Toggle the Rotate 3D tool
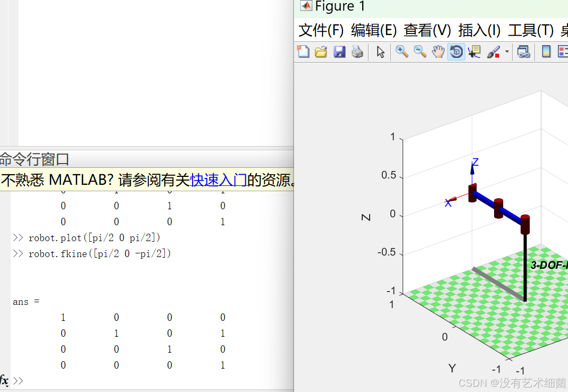This screenshot has width=568, height=392. pyautogui.click(x=456, y=52)
